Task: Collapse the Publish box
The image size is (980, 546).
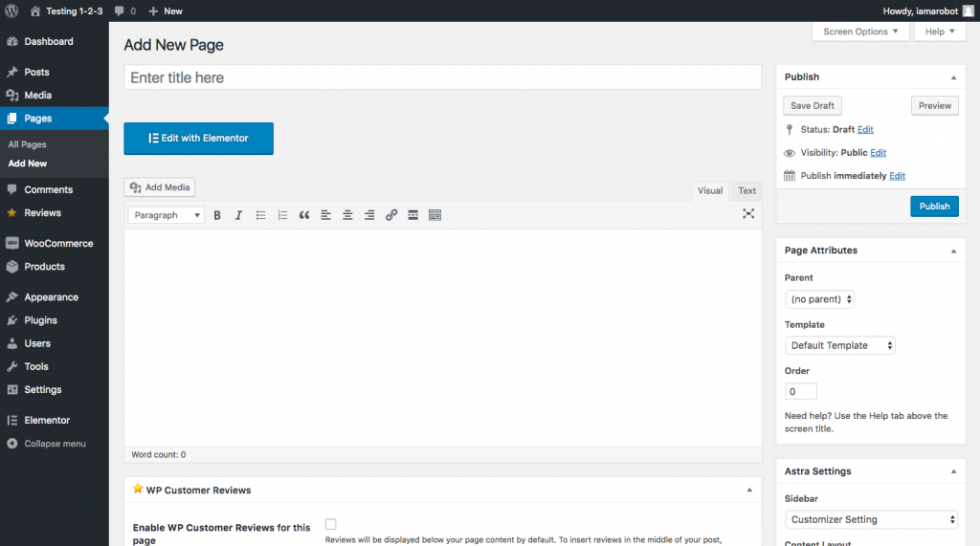Action: click(x=953, y=77)
